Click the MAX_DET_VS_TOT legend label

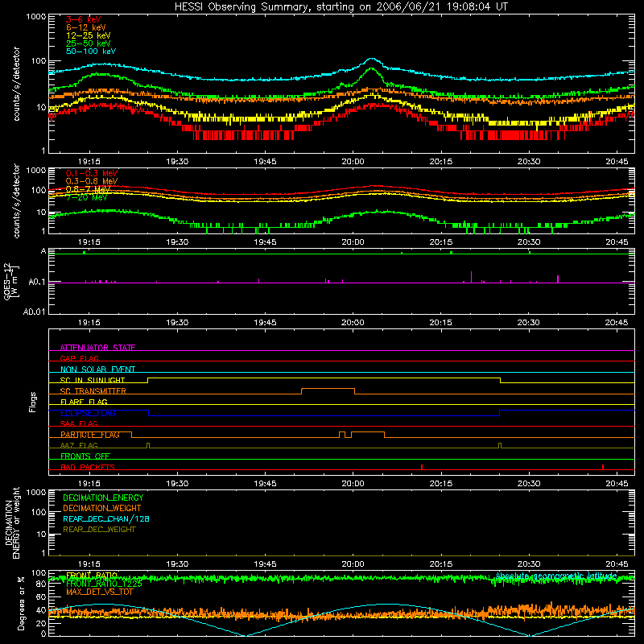[x=99, y=592]
